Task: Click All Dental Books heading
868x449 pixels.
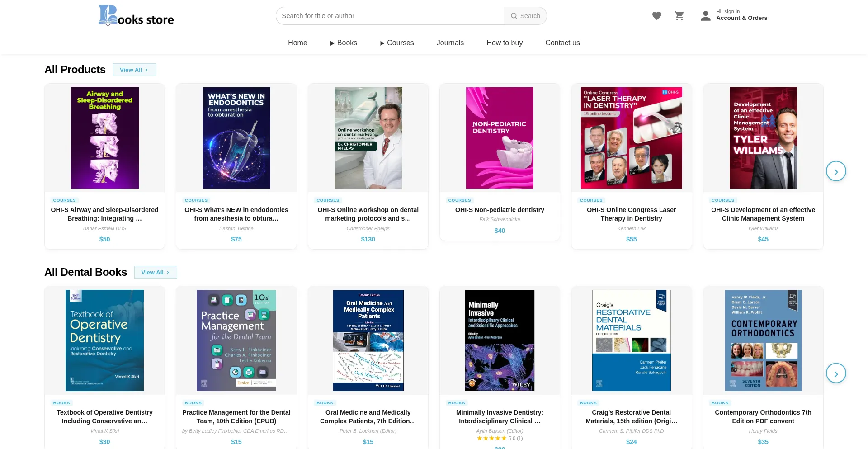Action: pyautogui.click(x=86, y=272)
